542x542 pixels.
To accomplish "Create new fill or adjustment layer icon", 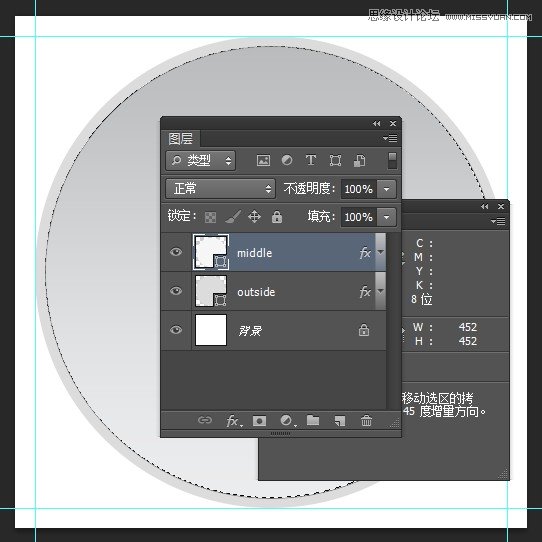I will pyautogui.click(x=288, y=421).
